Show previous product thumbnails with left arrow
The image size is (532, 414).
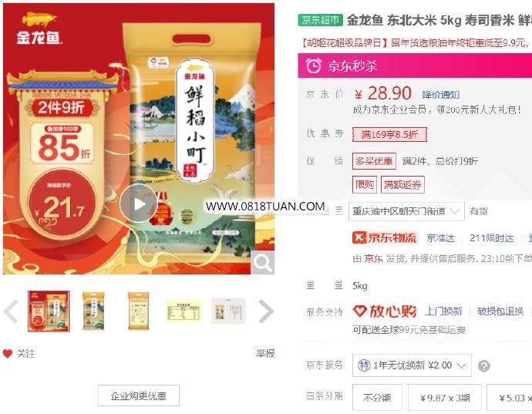11,311
